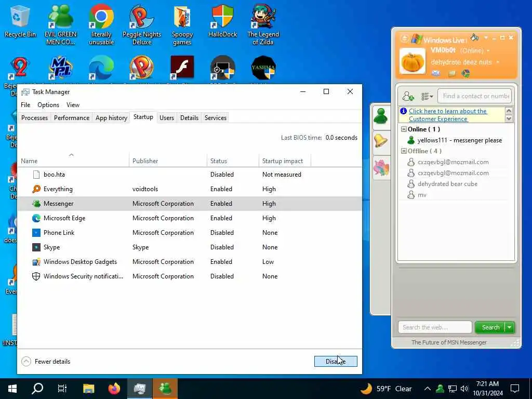532x399 pixels.
Task: Collapse the Online contacts group
Action: tap(404, 129)
